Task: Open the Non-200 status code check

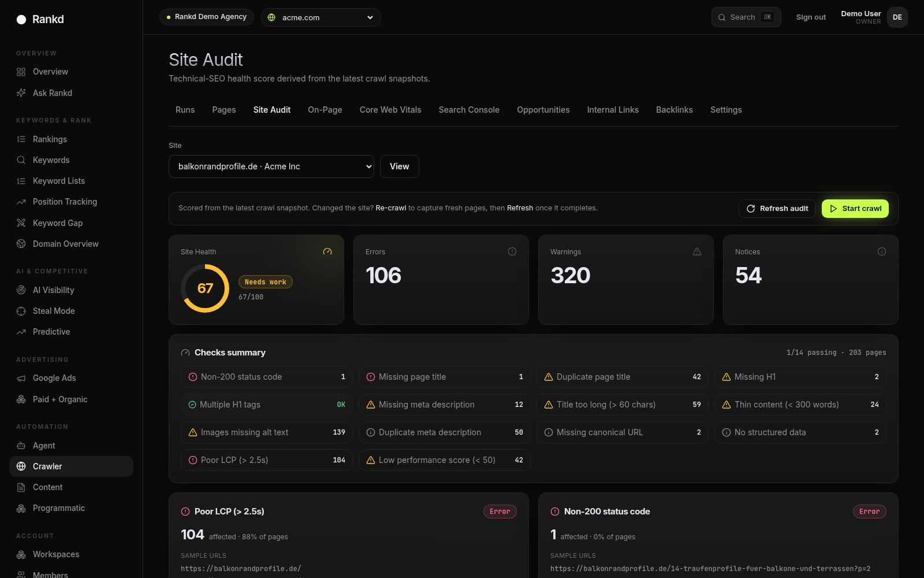Action: [267, 377]
